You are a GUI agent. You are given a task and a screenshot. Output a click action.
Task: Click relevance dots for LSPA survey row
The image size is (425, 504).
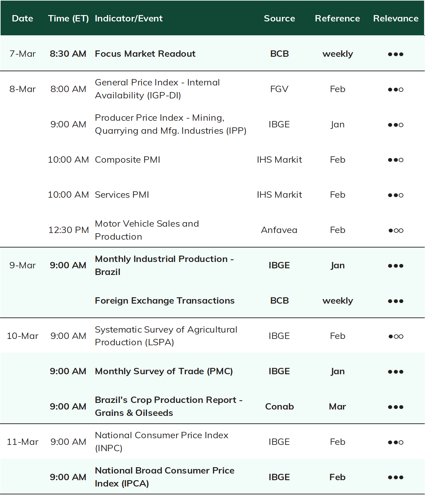point(395,337)
